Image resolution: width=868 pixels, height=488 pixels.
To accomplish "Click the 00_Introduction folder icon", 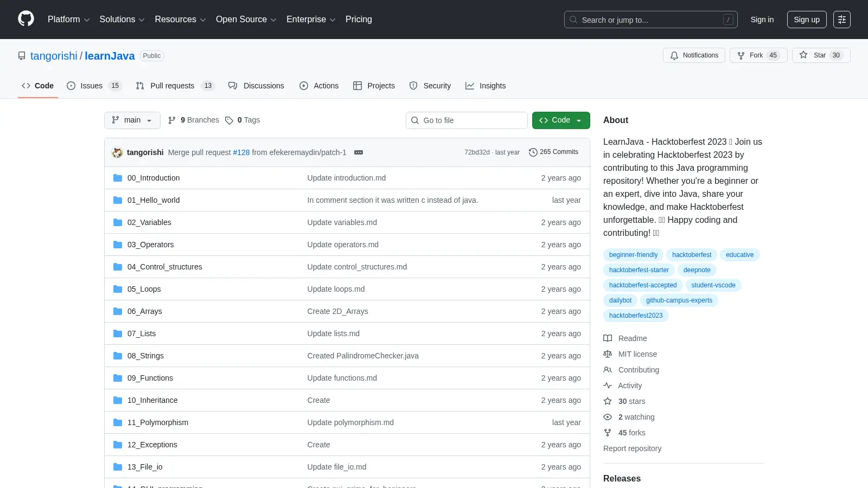I will (118, 178).
